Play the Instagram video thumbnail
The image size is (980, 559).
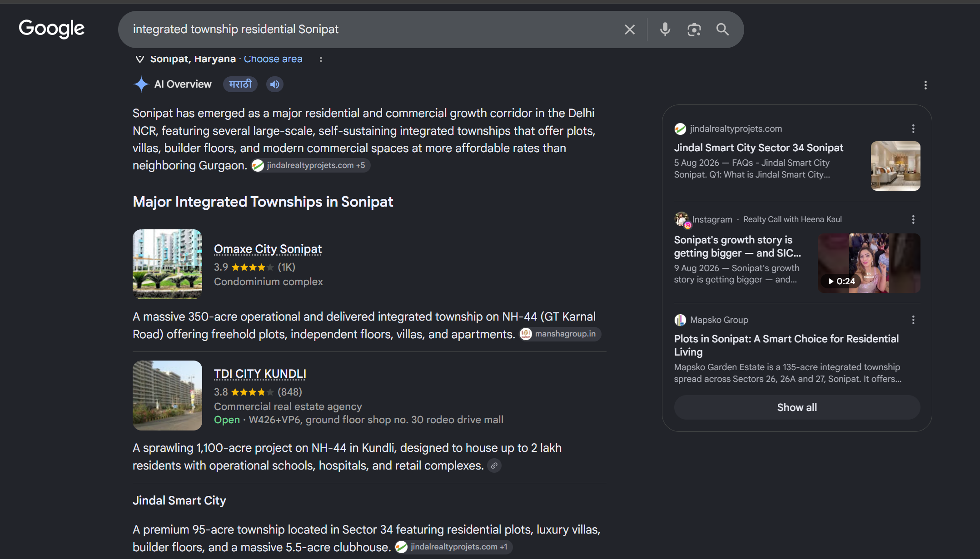pyautogui.click(x=869, y=263)
